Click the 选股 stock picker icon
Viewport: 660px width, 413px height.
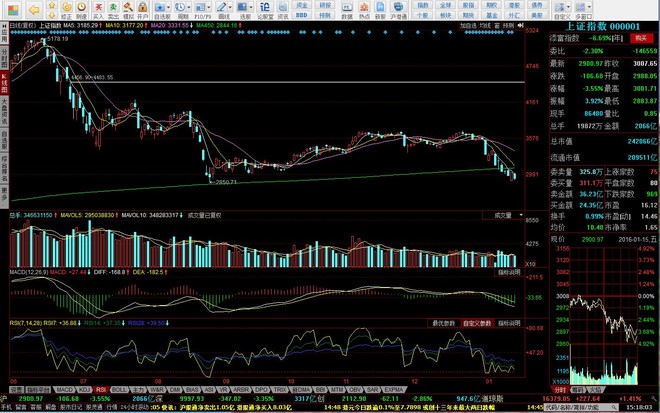[242, 7]
